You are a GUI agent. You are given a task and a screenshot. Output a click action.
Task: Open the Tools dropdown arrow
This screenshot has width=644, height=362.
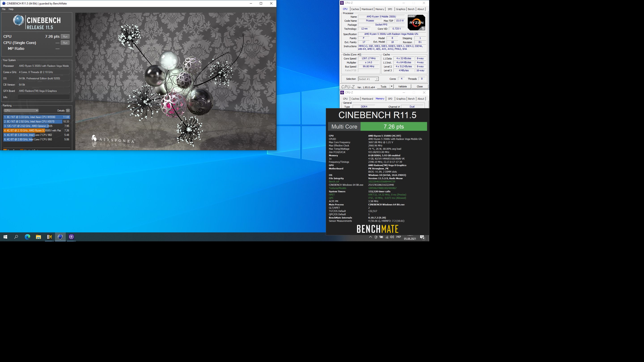tap(392, 86)
